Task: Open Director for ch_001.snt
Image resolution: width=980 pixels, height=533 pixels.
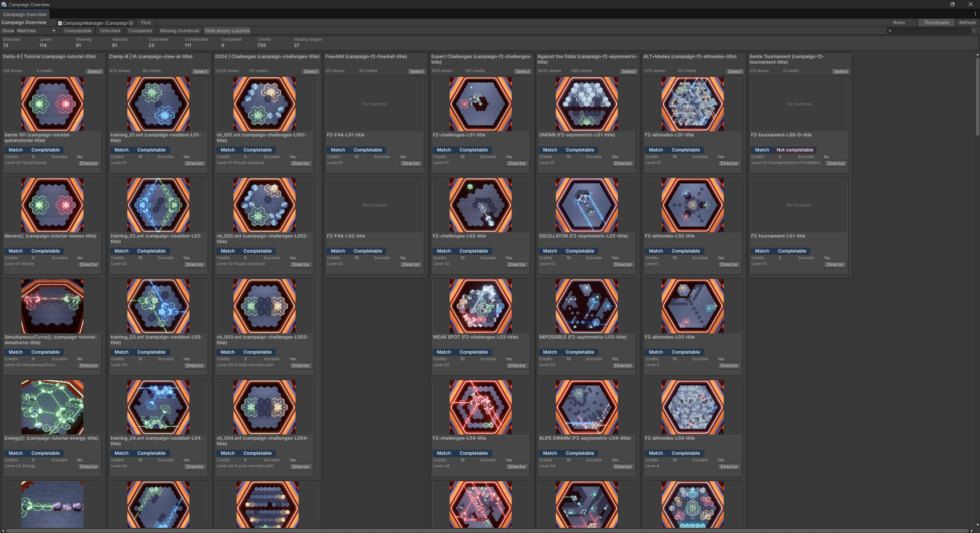Action: [x=301, y=164]
